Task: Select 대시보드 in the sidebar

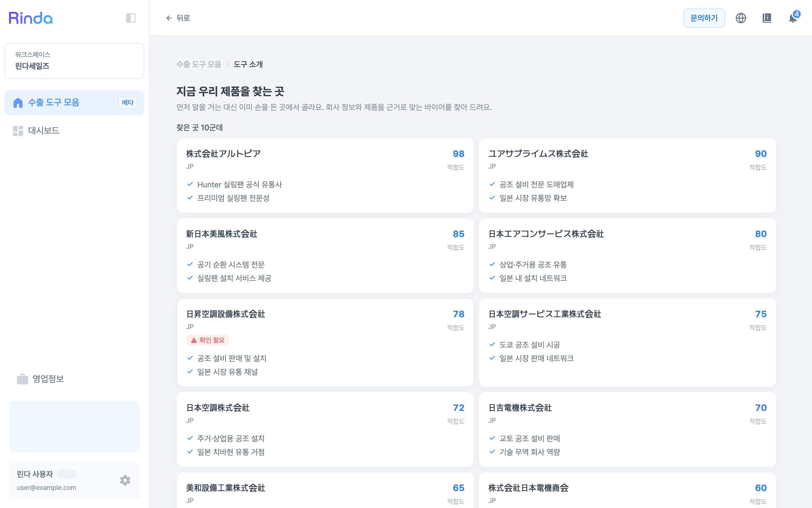Action: coord(74,131)
